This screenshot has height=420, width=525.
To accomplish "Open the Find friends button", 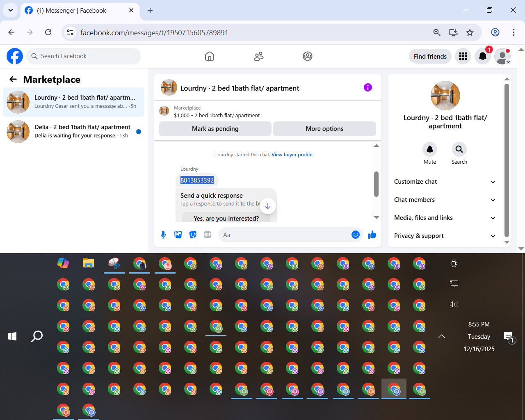I will click(430, 56).
